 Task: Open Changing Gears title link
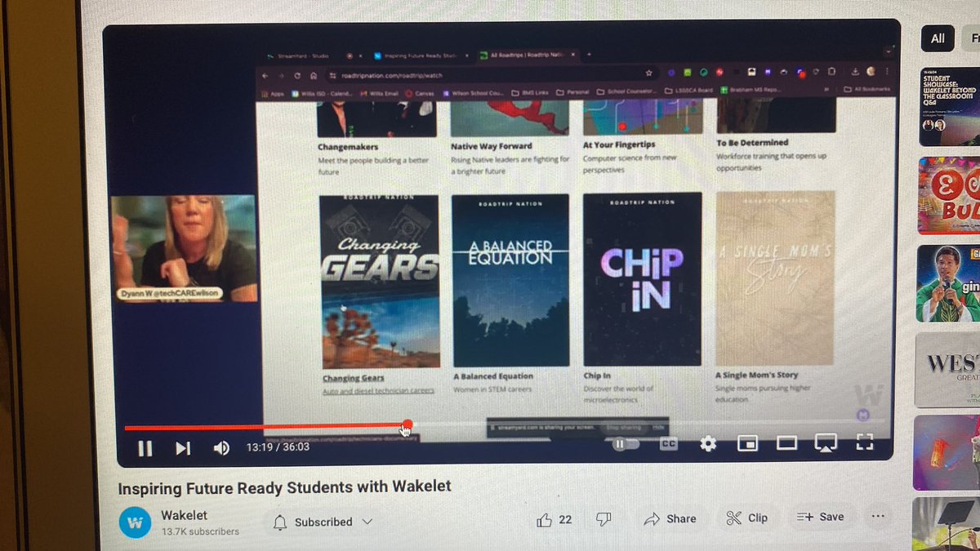pyautogui.click(x=353, y=378)
